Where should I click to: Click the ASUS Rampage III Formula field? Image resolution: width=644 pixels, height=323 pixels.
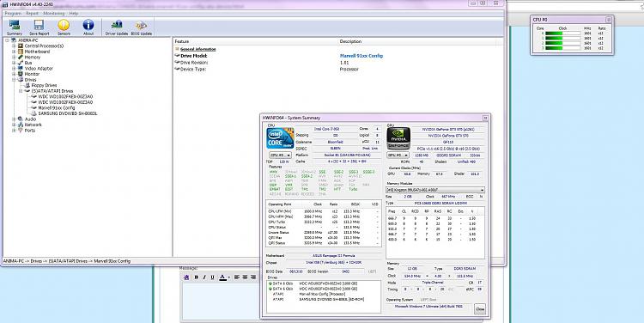coord(333,256)
